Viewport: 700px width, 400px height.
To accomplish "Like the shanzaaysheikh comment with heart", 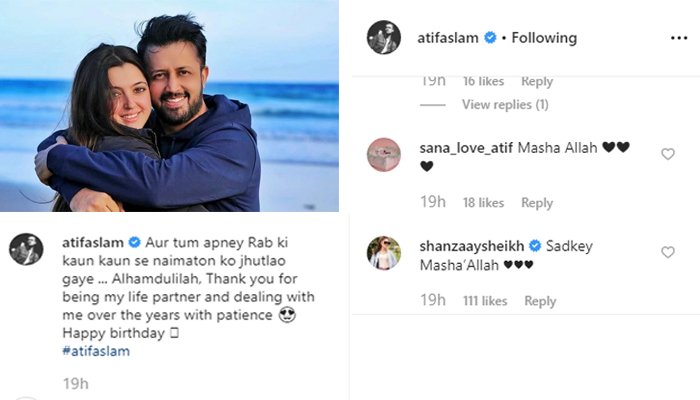I will point(668,252).
